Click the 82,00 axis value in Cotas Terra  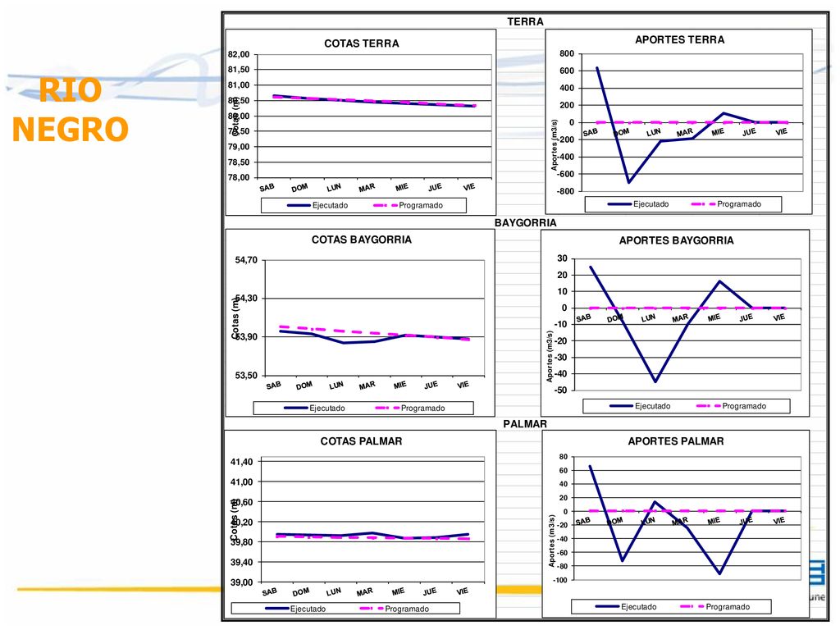(239, 54)
